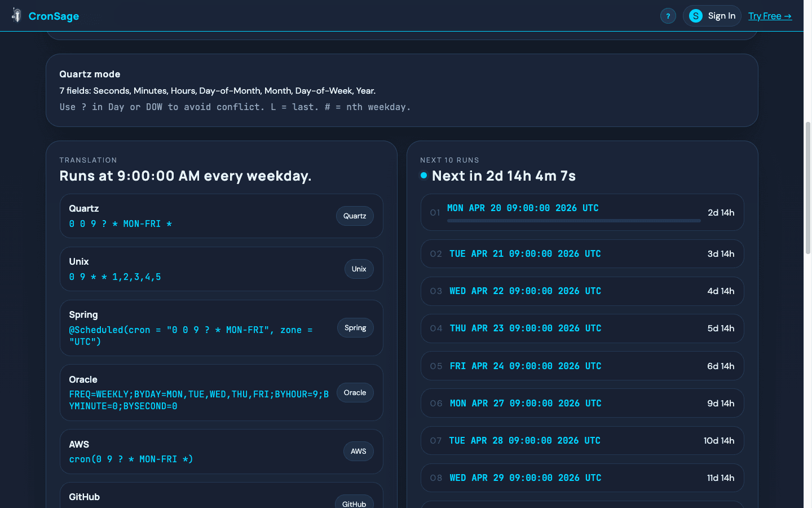Click the CronSage logo icon
Image resolution: width=812 pixels, height=508 pixels.
(x=17, y=16)
